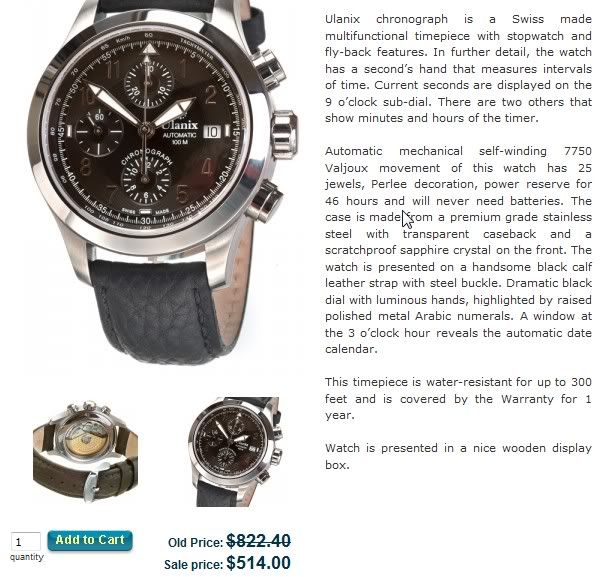The height and width of the screenshot is (577, 601).
Task: Click the struck-through old price $822.40
Action: coord(258,541)
